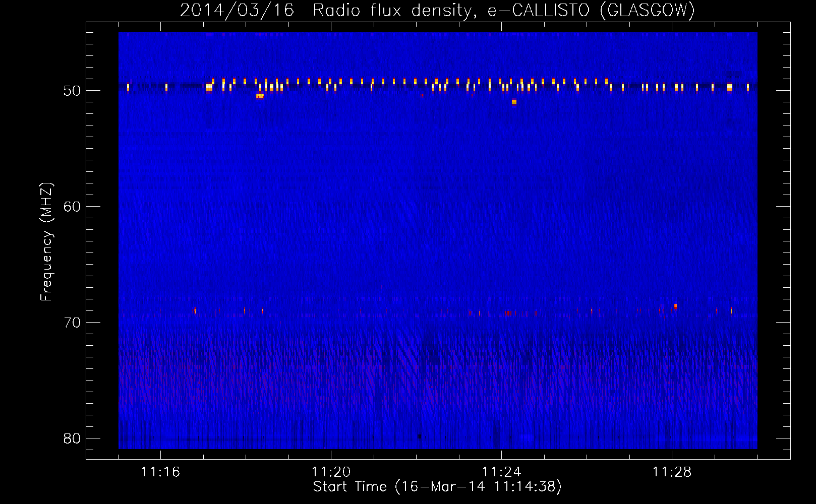Click the '70' frequency tick label

click(72, 323)
